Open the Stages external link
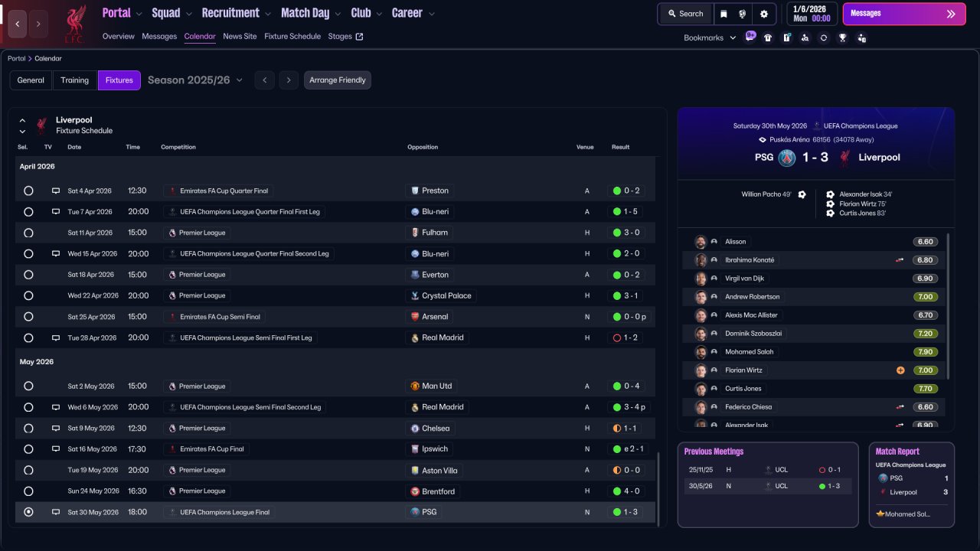980x551 pixels. [x=345, y=36]
